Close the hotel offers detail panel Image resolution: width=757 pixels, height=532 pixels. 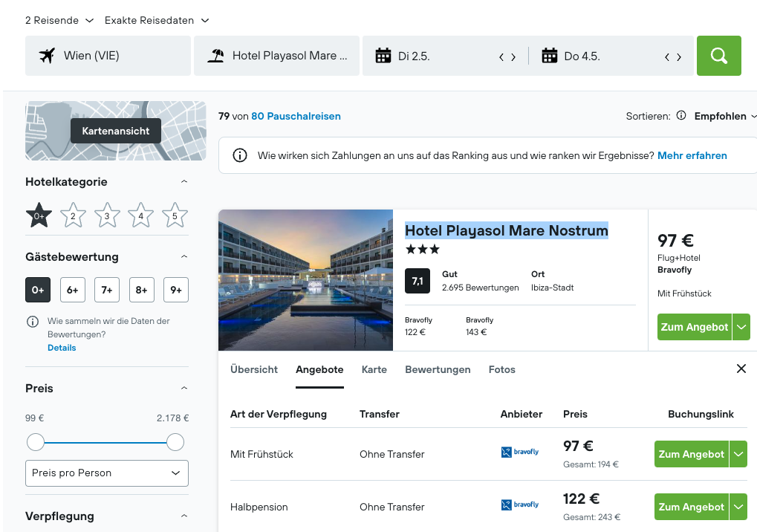click(741, 369)
